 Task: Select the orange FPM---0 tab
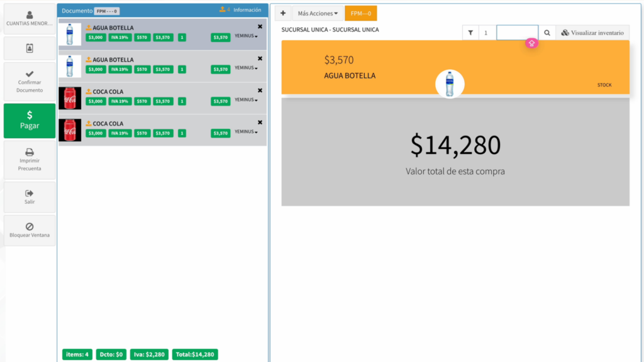(x=360, y=13)
